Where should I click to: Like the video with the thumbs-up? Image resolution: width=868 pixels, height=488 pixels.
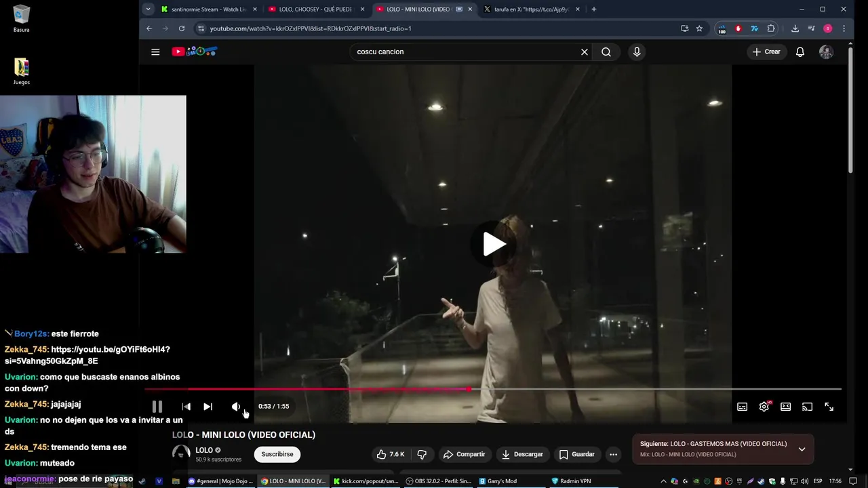(x=391, y=454)
